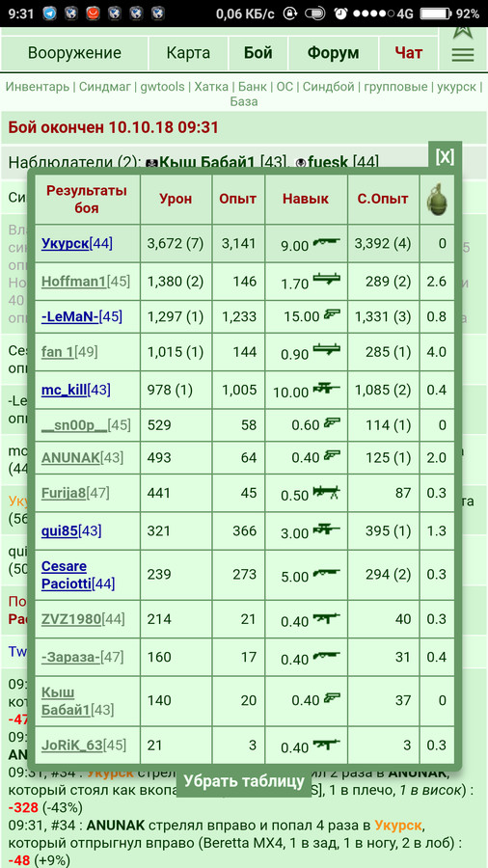The width and height of the screenshot is (488, 868).
Task: Click the weapon icon in -Зараза- row
Action: point(326,656)
